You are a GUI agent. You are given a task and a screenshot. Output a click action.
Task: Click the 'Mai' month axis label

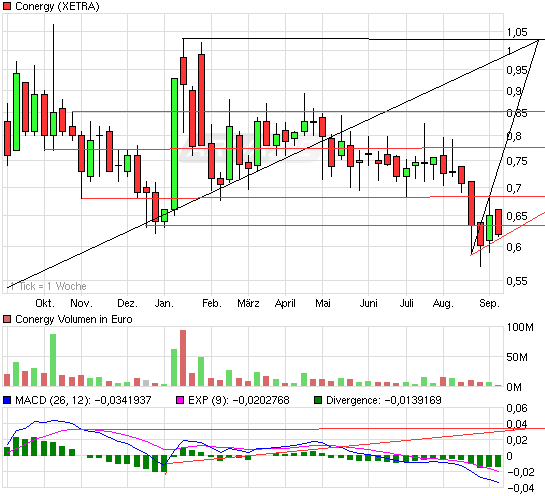(x=323, y=303)
